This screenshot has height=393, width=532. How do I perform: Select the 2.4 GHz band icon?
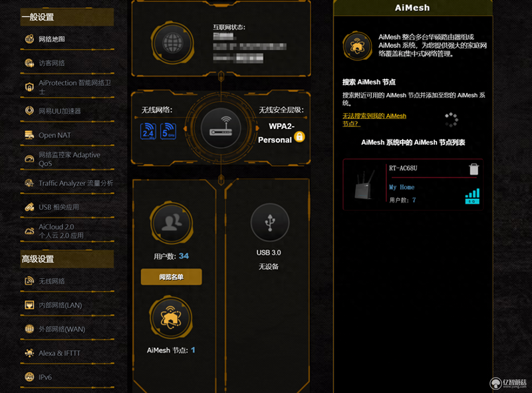tap(148, 131)
